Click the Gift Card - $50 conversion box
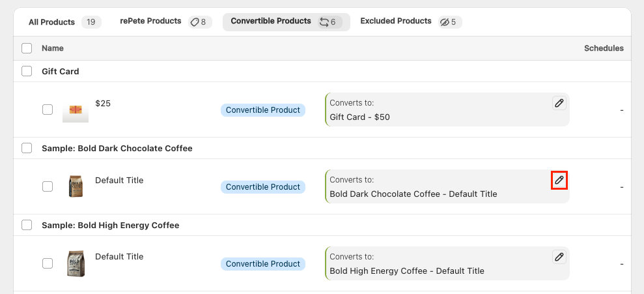 (x=447, y=110)
